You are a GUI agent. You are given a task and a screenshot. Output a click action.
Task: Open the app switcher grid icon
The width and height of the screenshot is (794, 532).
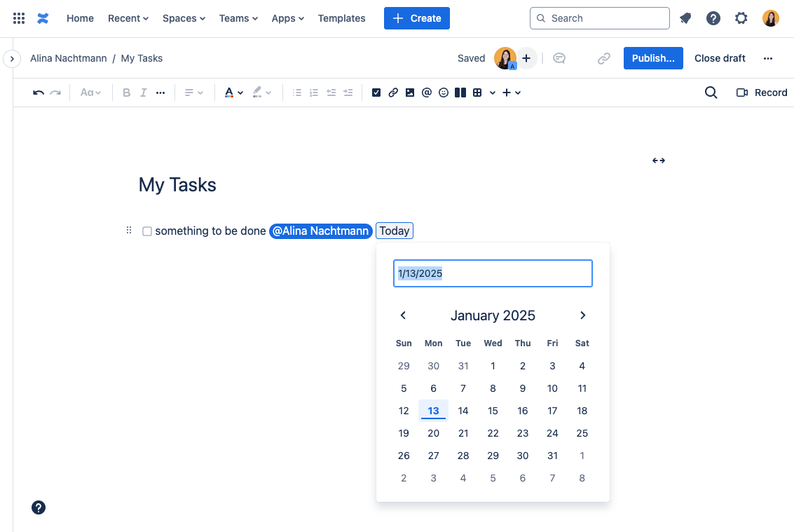tap(19, 18)
